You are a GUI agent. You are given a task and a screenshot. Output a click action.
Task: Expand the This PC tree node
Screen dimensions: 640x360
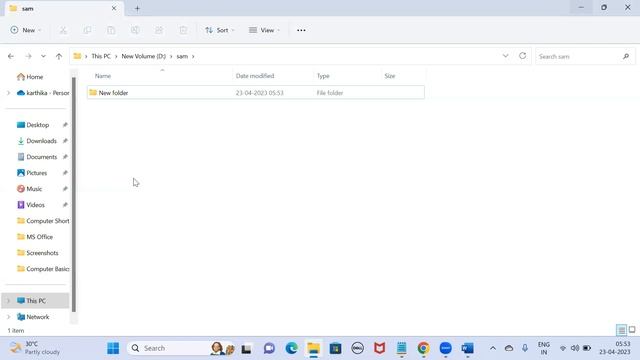coord(9,301)
